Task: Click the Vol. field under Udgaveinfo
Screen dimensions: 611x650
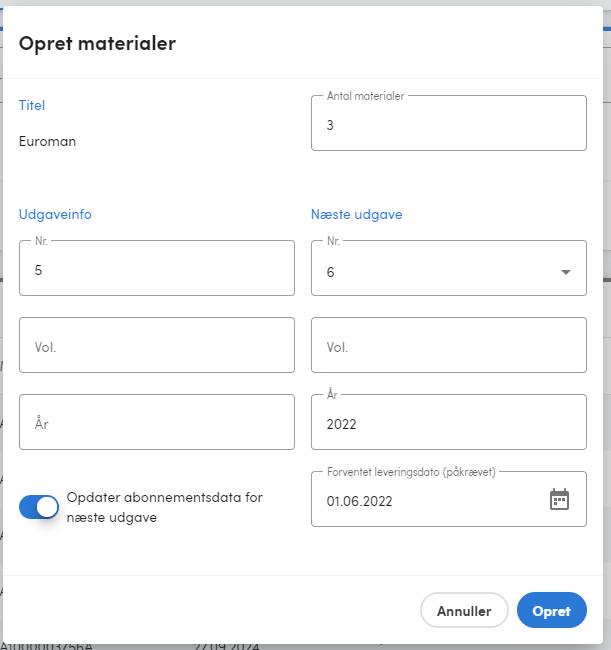Action: click(x=157, y=345)
